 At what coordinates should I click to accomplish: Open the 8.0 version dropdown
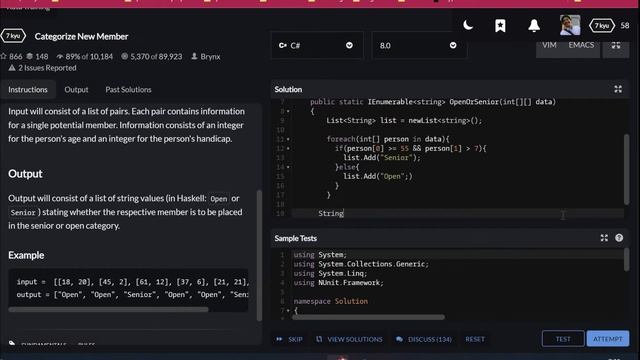tap(419, 45)
